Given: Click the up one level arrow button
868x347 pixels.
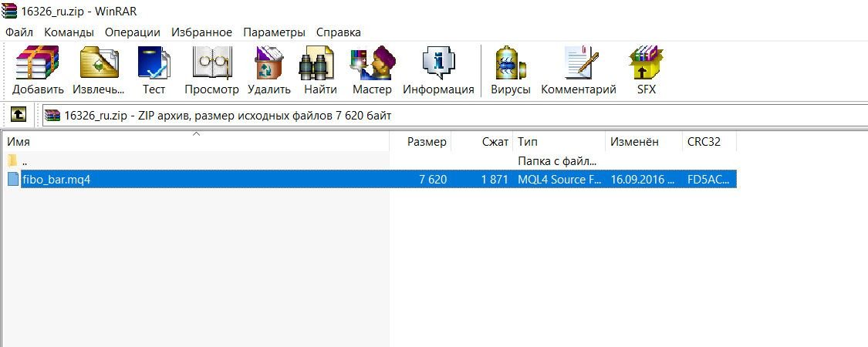Looking at the screenshot, I should (19, 115).
